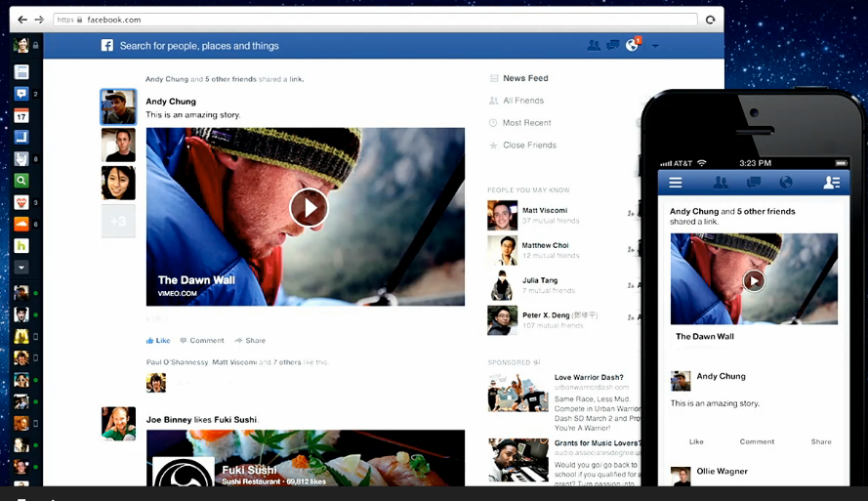Viewport: 868px width, 501px height.
Task: Open the Fuki Sushi page image
Action: click(x=306, y=458)
